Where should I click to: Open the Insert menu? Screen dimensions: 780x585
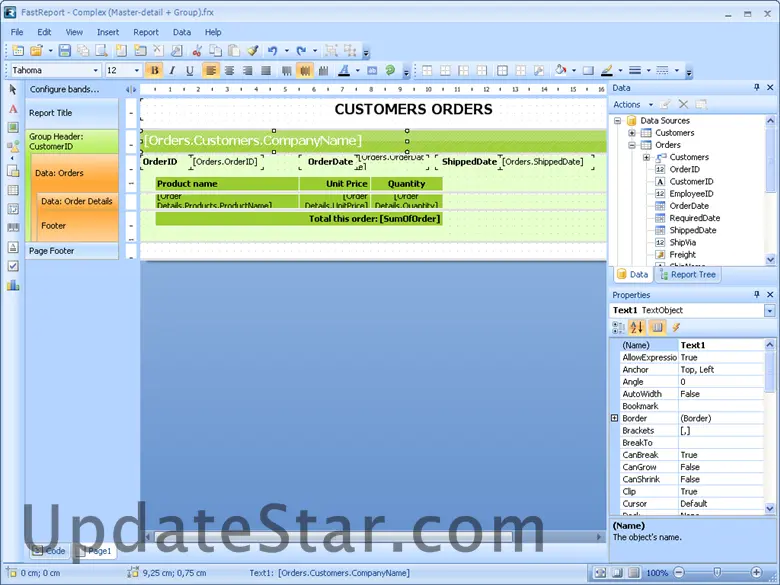tap(108, 32)
